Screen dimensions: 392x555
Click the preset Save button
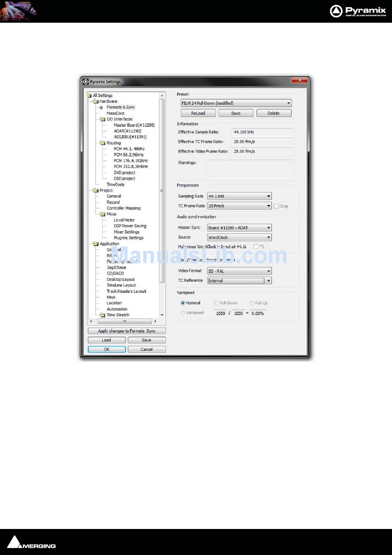point(236,113)
